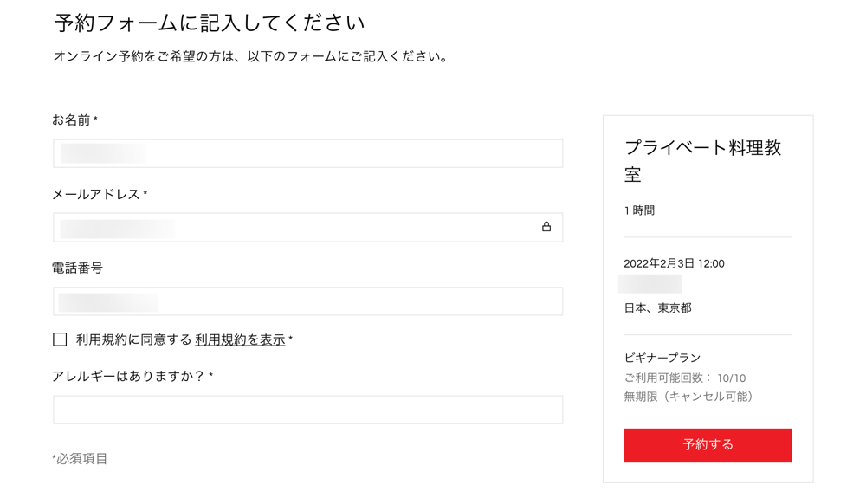Check the 利用規約に同意する checkbox
Screen dimensions: 866x504
pos(60,339)
